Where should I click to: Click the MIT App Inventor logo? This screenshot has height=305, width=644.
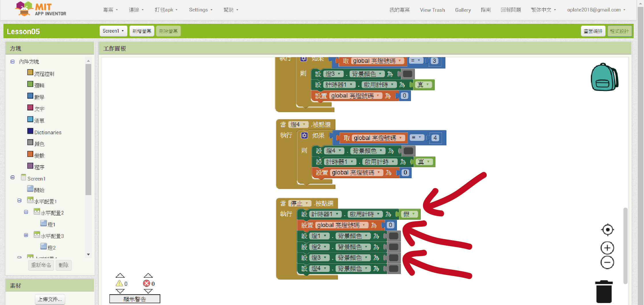[x=41, y=9]
